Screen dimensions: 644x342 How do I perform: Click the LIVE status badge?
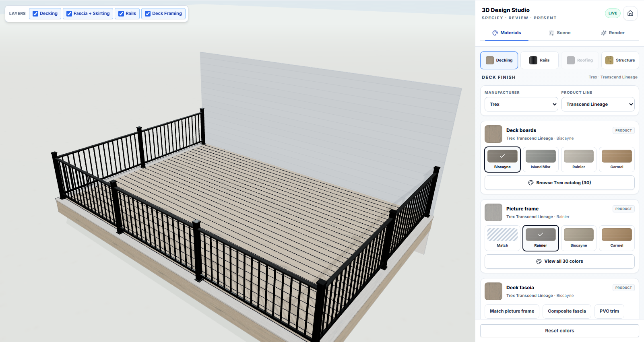(x=613, y=13)
